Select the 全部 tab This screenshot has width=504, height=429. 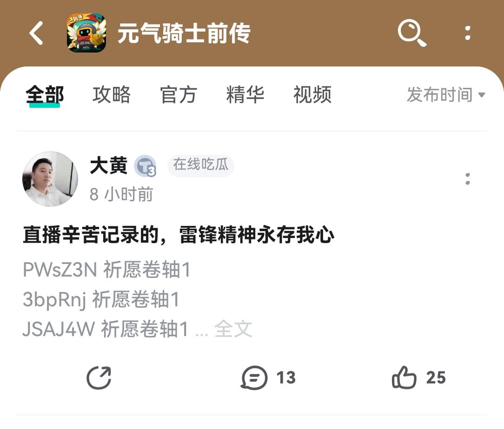[x=45, y=95]
